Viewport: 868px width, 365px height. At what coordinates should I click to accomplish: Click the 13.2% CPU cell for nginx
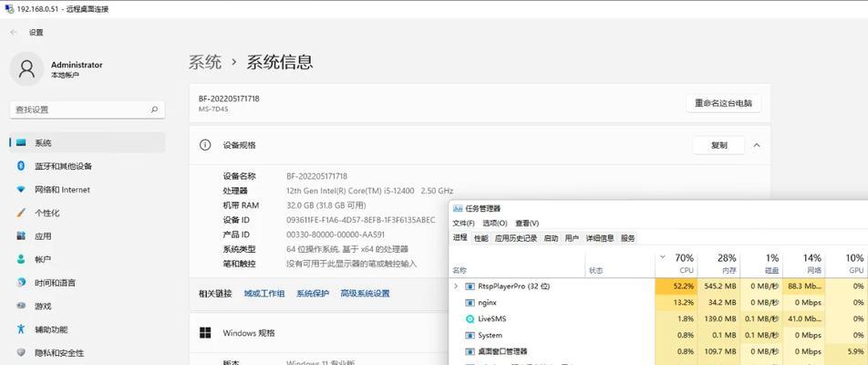tap(677, 303)
